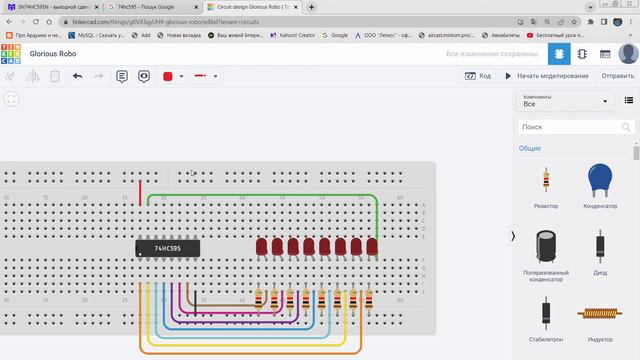The height and width of the screenshot is (360, 640).
Task: Open the Google bookmark
Action: (335, 35)
